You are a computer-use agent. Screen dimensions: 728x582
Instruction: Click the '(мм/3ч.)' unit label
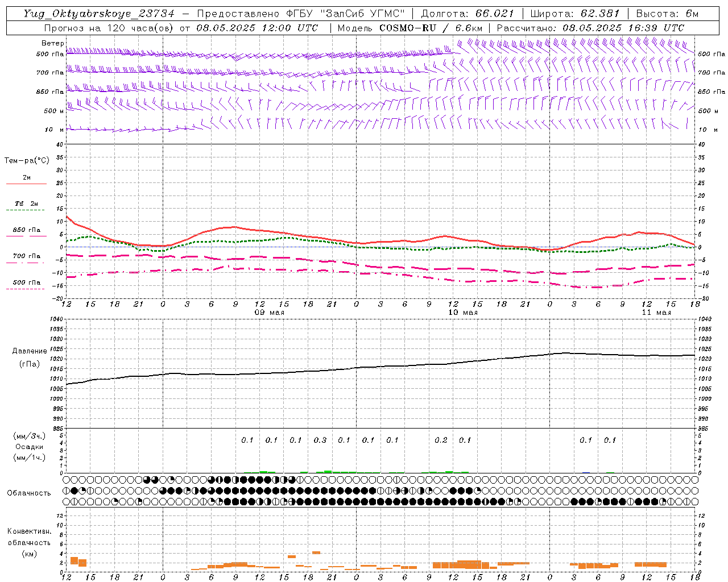pos(30,436)
